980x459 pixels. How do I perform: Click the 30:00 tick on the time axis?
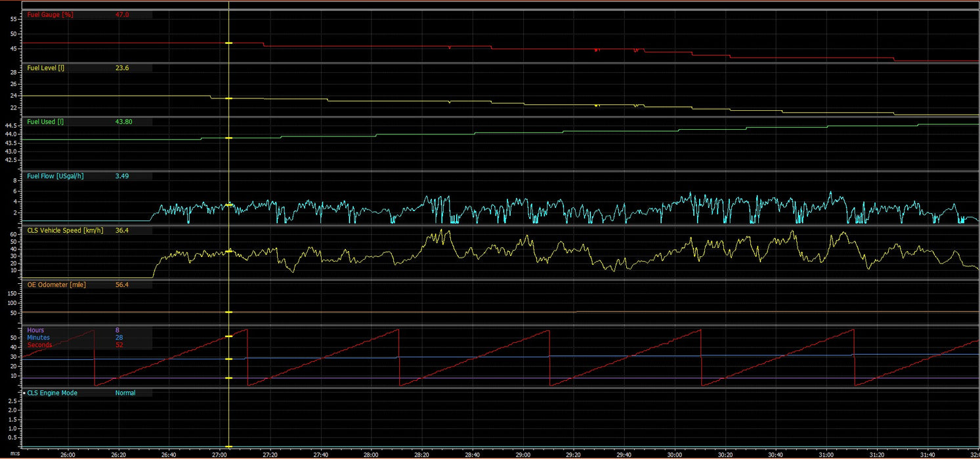tap(675, 454)
